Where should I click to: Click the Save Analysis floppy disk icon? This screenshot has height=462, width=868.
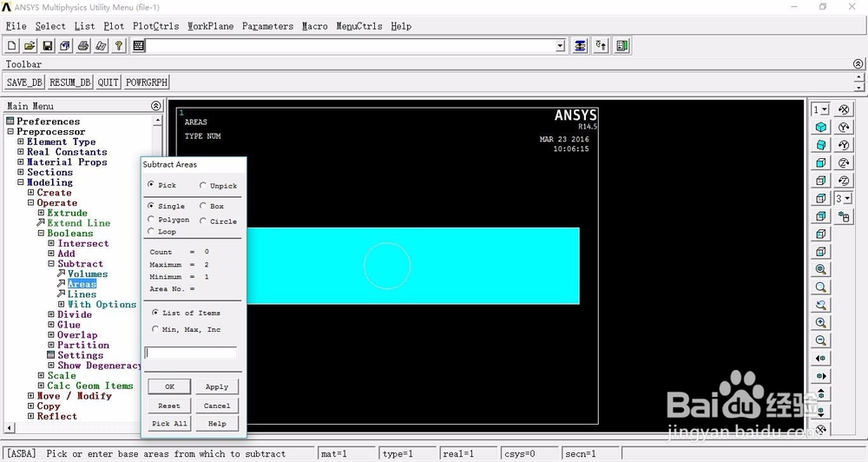pyautogui.click(x=48, y=46)
